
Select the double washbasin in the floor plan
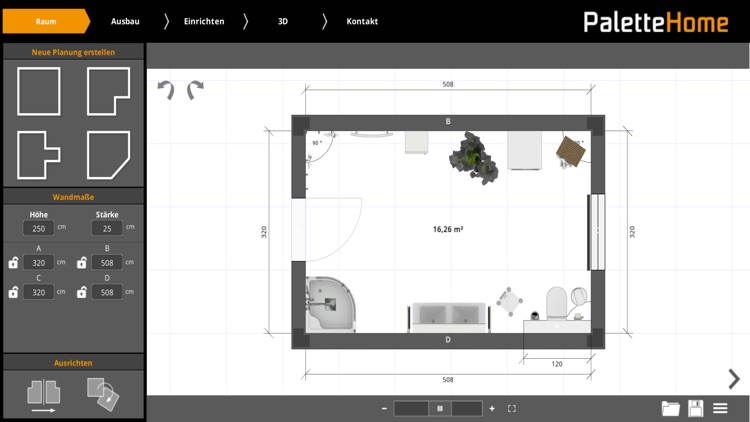(449, 317)
